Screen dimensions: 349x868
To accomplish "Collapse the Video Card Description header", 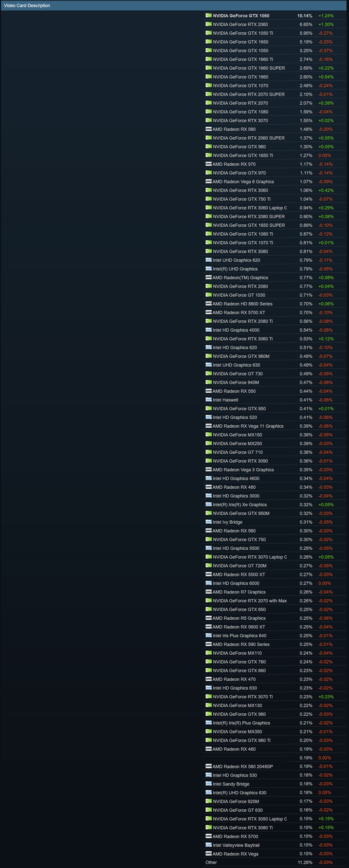I will tap(27, 5).
